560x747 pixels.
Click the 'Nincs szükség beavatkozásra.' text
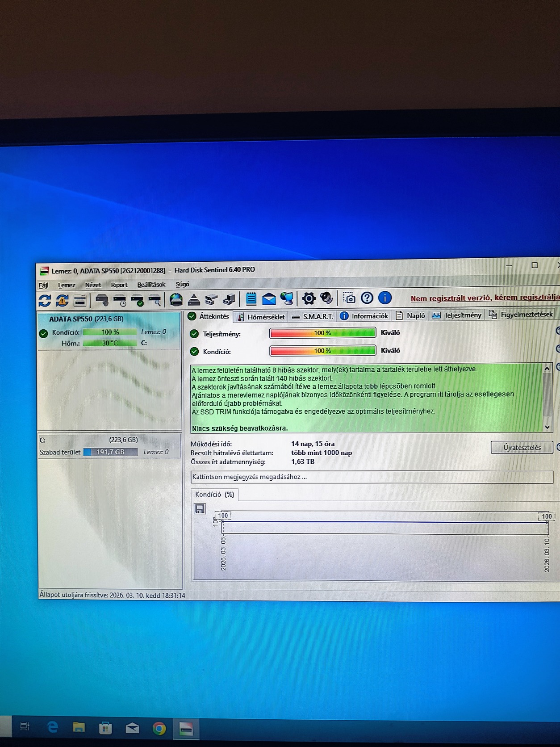(x=240, y=428)
